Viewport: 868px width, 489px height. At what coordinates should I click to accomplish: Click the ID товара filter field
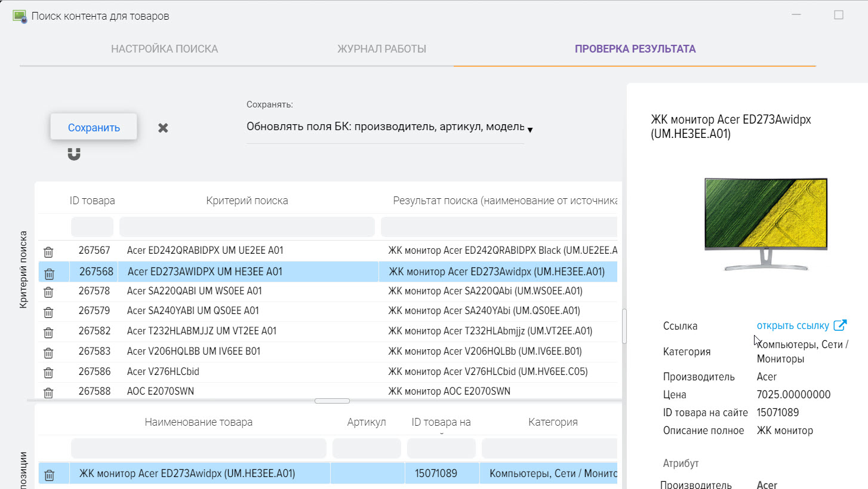[92, 227]
